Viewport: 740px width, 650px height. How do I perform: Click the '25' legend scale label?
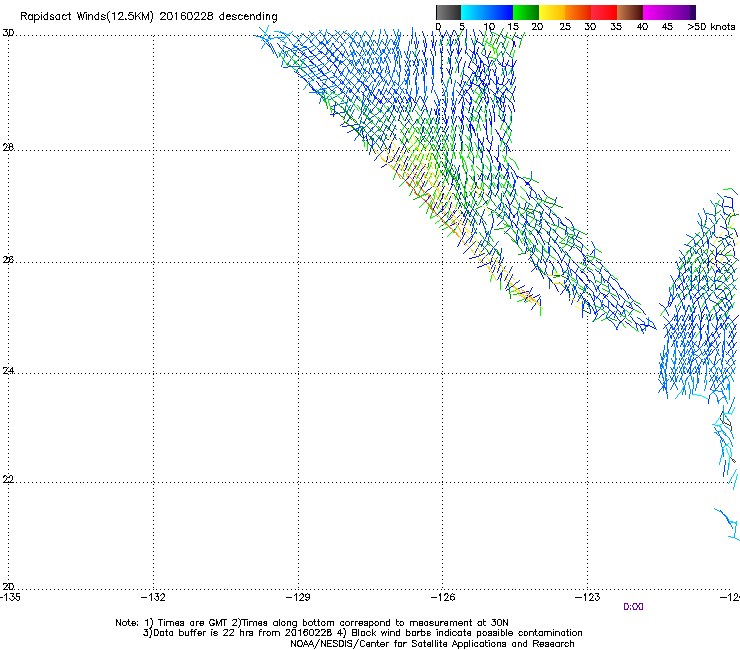point(564,26)
